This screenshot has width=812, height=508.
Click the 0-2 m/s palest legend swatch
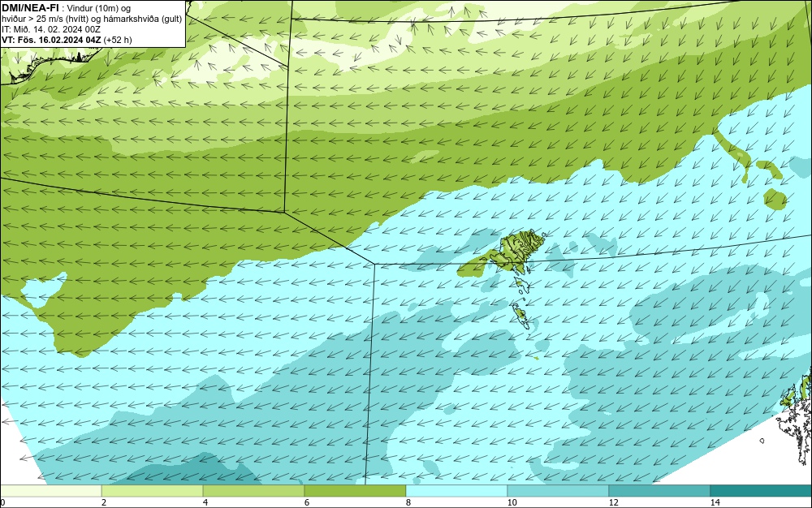50,491
